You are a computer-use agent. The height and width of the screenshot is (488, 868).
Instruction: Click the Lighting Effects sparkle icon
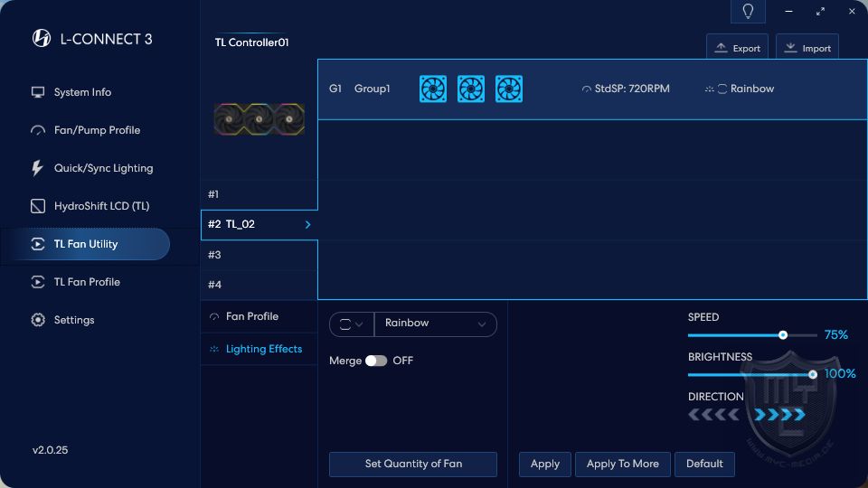point(214,349)
